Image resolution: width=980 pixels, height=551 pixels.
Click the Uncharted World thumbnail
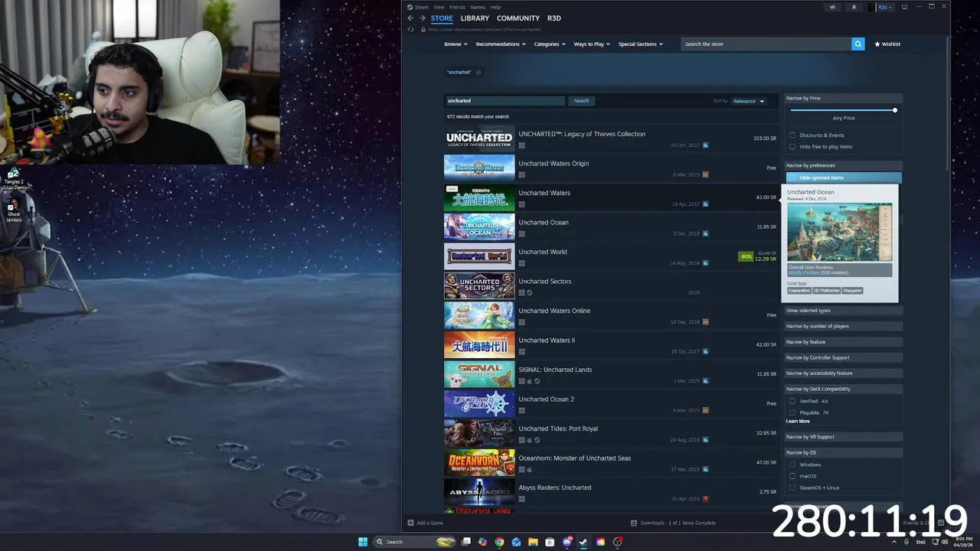[x=479, y=256]
